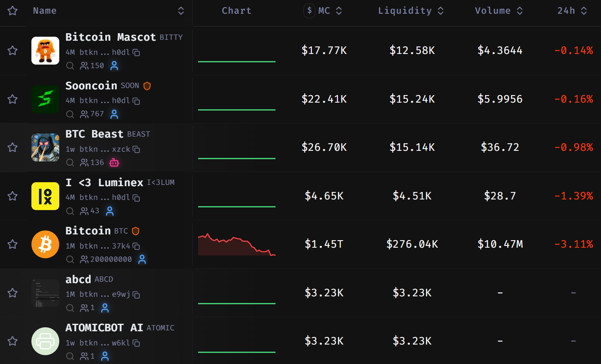601x364 pixels.
Task: Star the abcd token
Action: click(x=12, y=293)
